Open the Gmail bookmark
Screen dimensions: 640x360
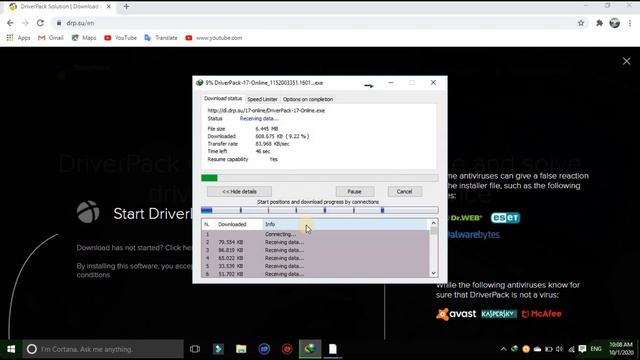(51, 38)
